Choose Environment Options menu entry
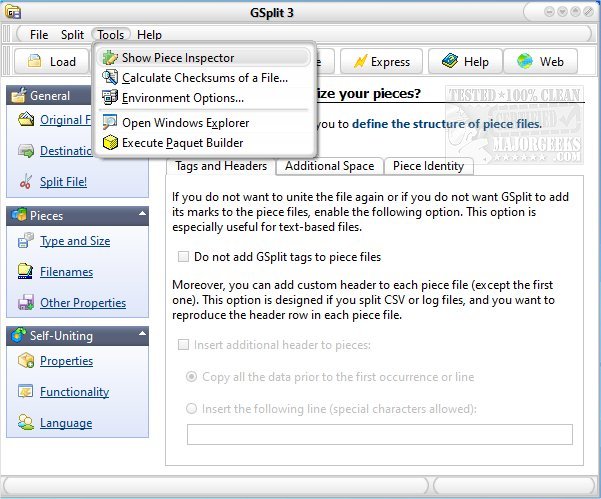The height and width of the screenshot is (499, 601). [205, 97]
